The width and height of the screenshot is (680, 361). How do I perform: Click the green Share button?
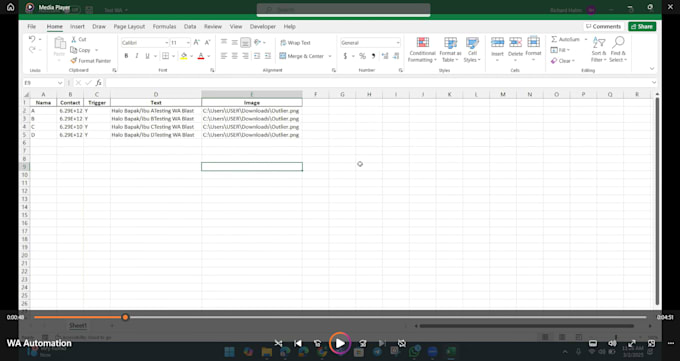pyautogui.click(x=642, y=26)
